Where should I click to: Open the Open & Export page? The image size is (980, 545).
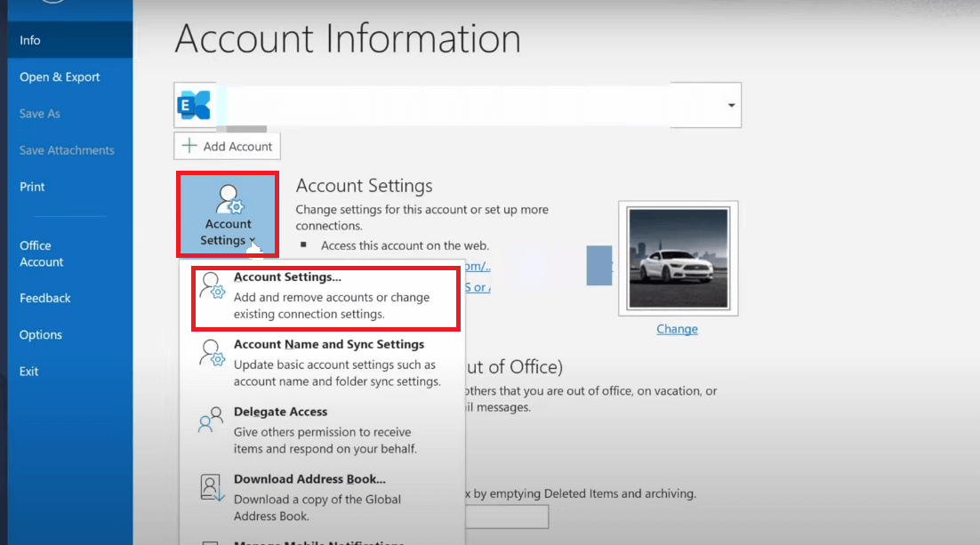point(60,77)
